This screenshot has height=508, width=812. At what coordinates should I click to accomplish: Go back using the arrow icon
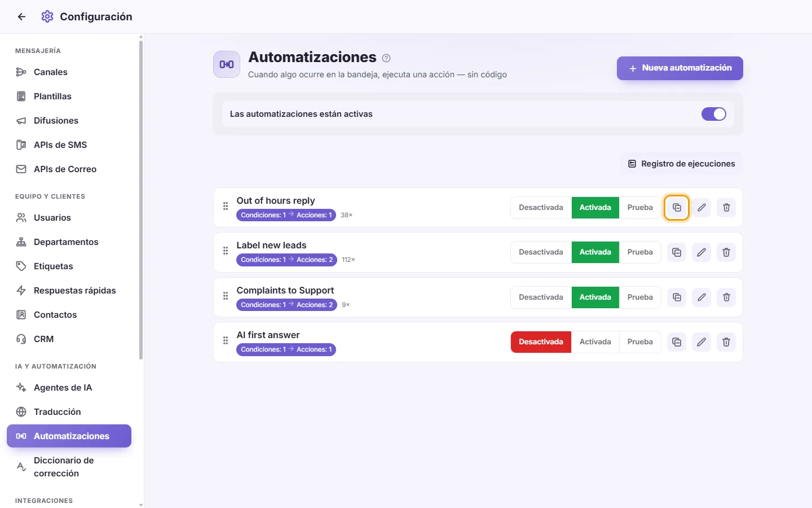(x=21, y=17)
